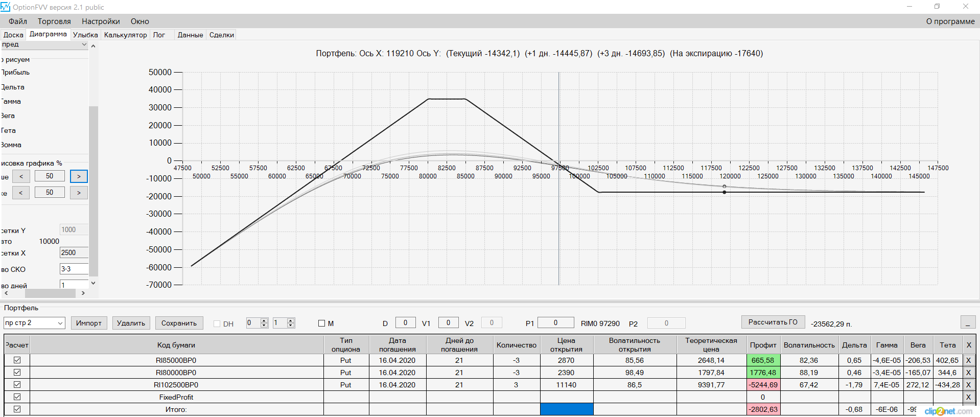Image resolution: width=980 pixels, height=417 pixels.
Task: Switch to the Улыбка tab
Action: (x=85, y=35)
